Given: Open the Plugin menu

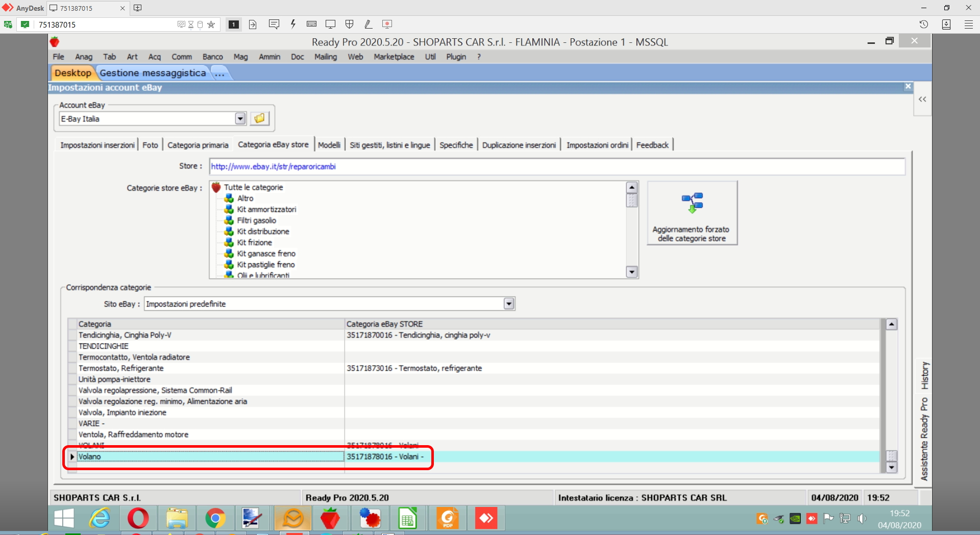Looking at the screenshot, I should pos(456,57).
